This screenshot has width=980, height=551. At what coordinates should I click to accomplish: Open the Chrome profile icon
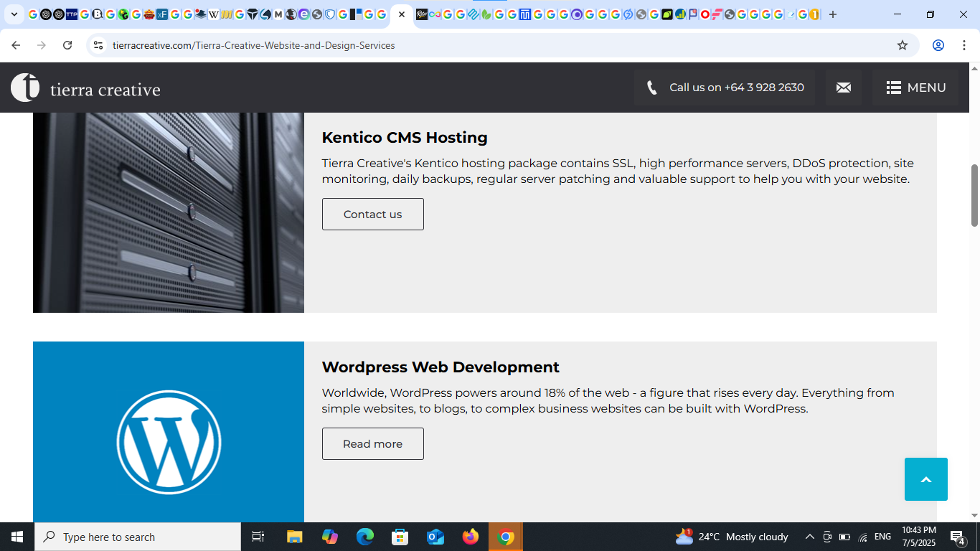click(x=938, y=45)
